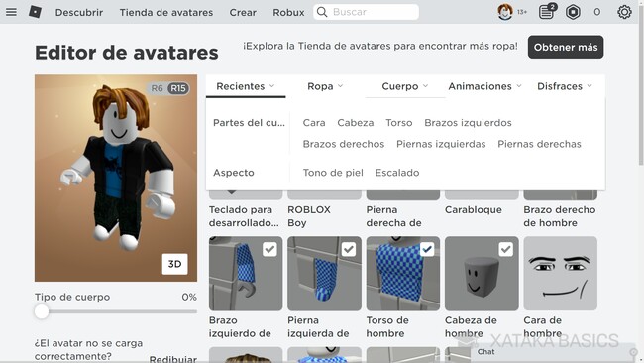The height and width of the screenshot is (363, 644).
Task: Expand the Disfraces dropdown
Action: click(565, 86)
